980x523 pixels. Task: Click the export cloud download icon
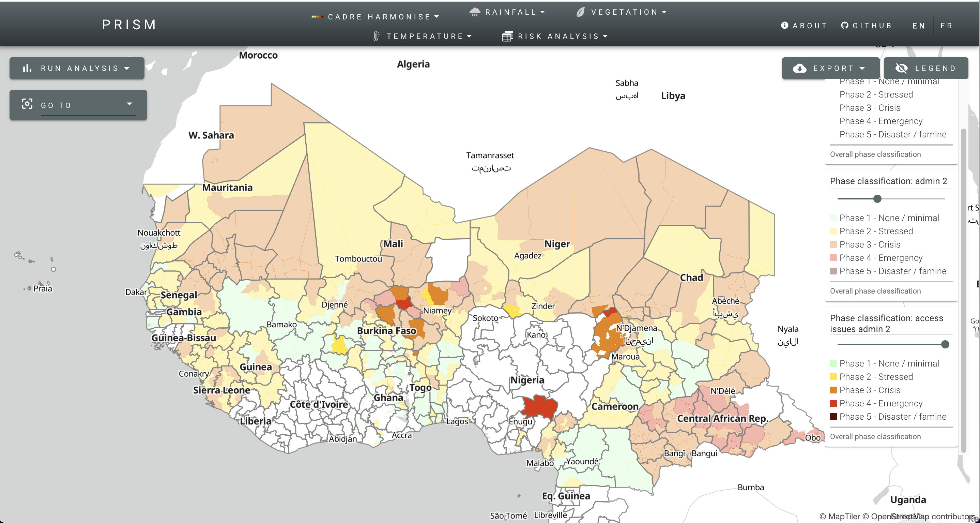point(800,69)
